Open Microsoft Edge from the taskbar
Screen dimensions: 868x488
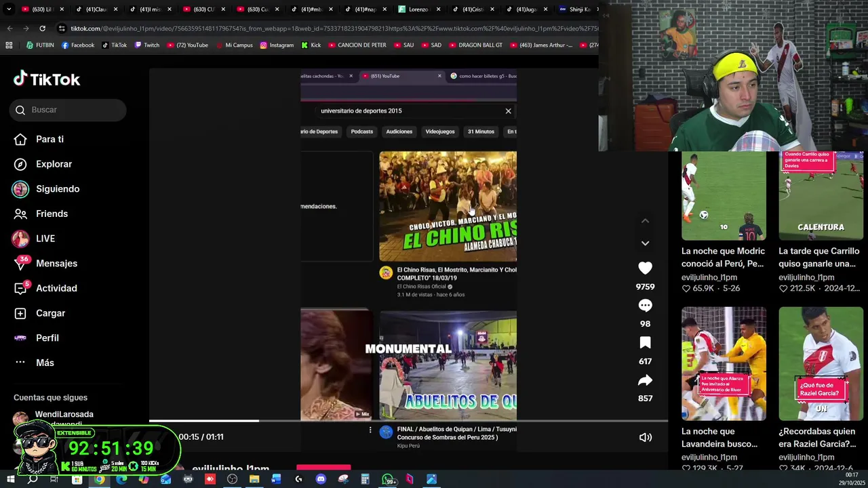(121, 479)
